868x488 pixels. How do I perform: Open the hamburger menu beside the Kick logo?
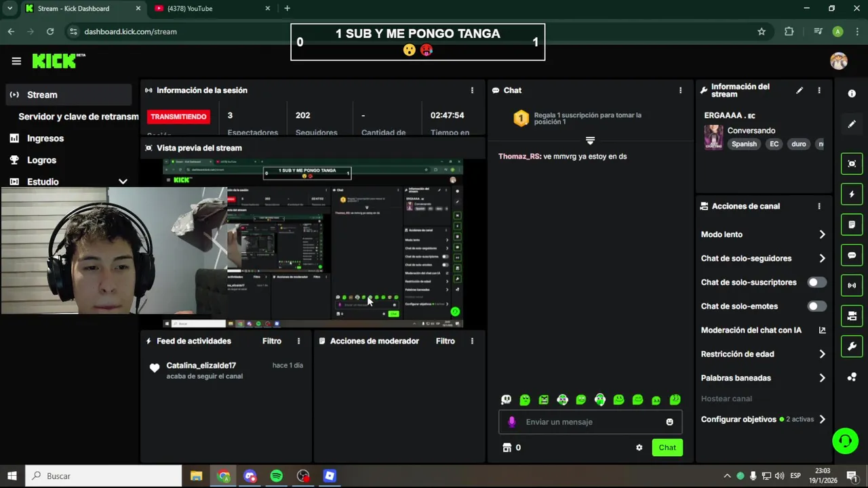pyautogui.click(x=16, y=61)
